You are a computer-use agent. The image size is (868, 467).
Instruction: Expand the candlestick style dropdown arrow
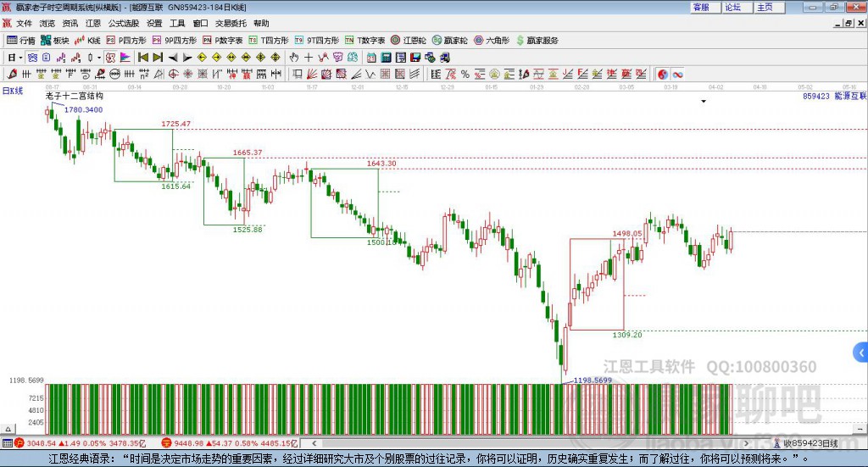(99, 58)
